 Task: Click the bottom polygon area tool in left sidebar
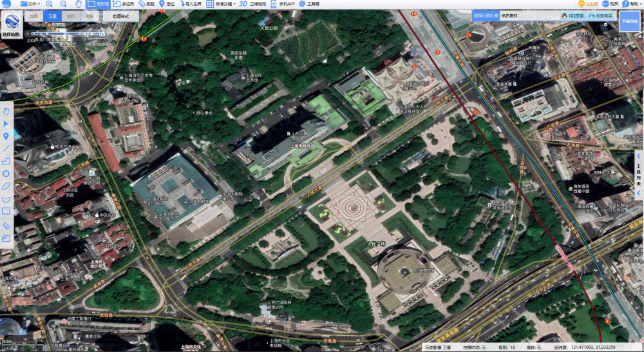pos(6,238)
